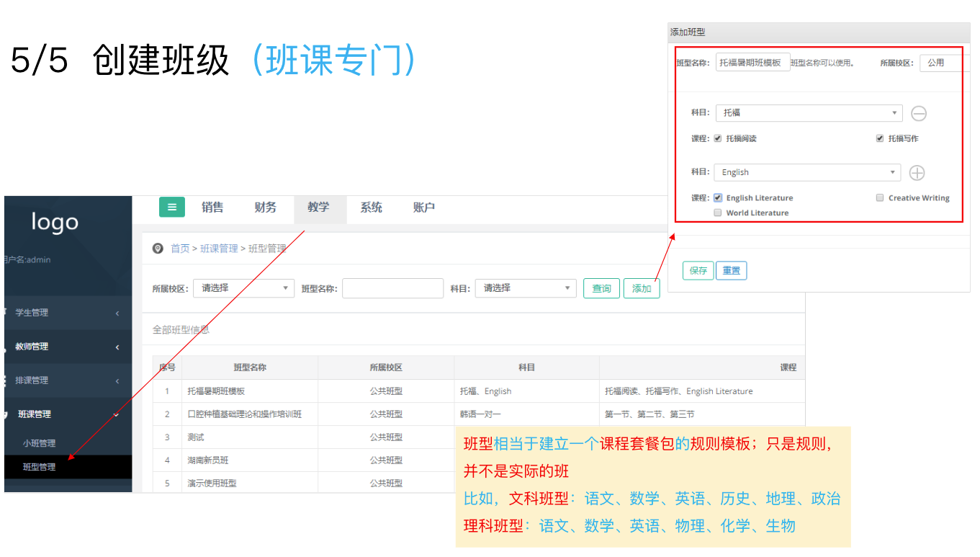The image size is (980, 557).
Task: Uncheck the English Literature checkbox
Action: (x=718, y=197)
